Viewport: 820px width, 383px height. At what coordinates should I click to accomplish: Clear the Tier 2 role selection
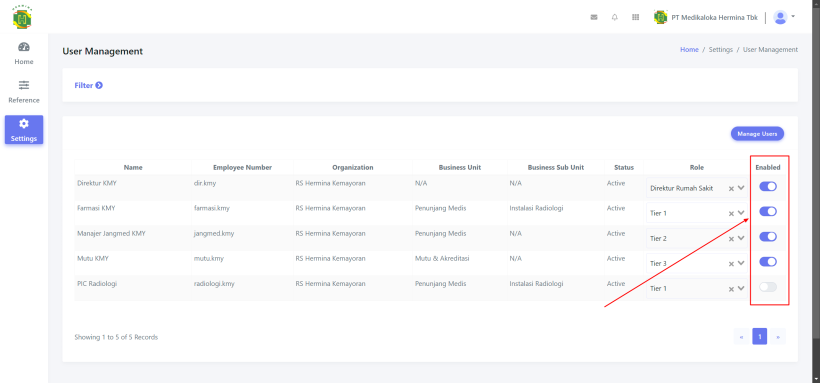[731, 239]
